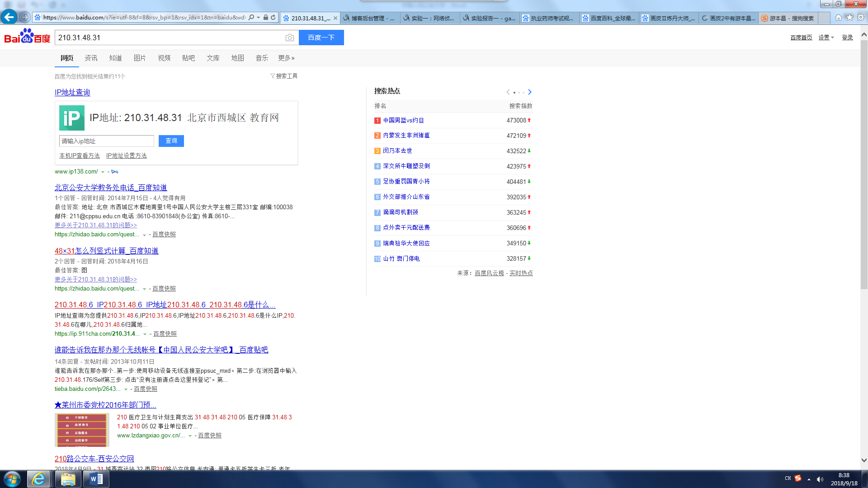Click the 莱州市委党校 result thumbnail image
This screenshot has width=868, height=488.
82,429
